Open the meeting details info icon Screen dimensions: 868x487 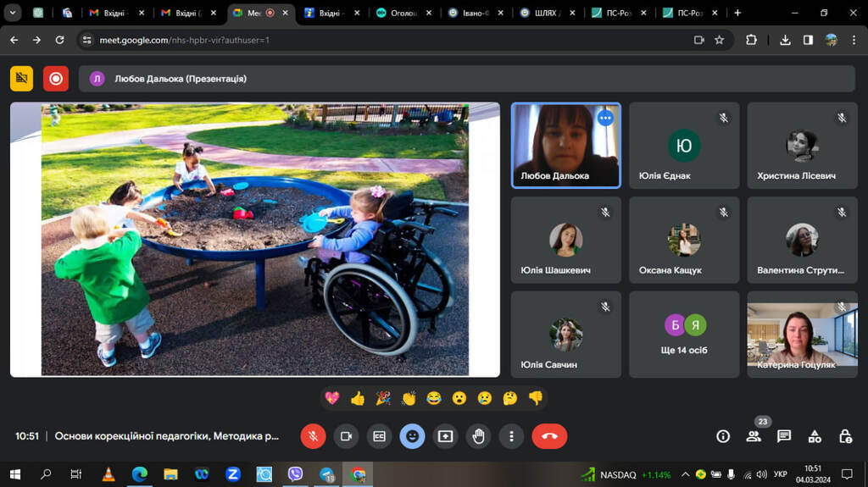(723, 436)
